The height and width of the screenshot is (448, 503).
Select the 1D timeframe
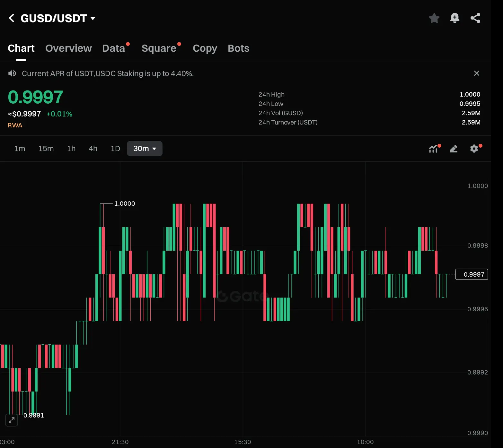[x=115, y=149]
